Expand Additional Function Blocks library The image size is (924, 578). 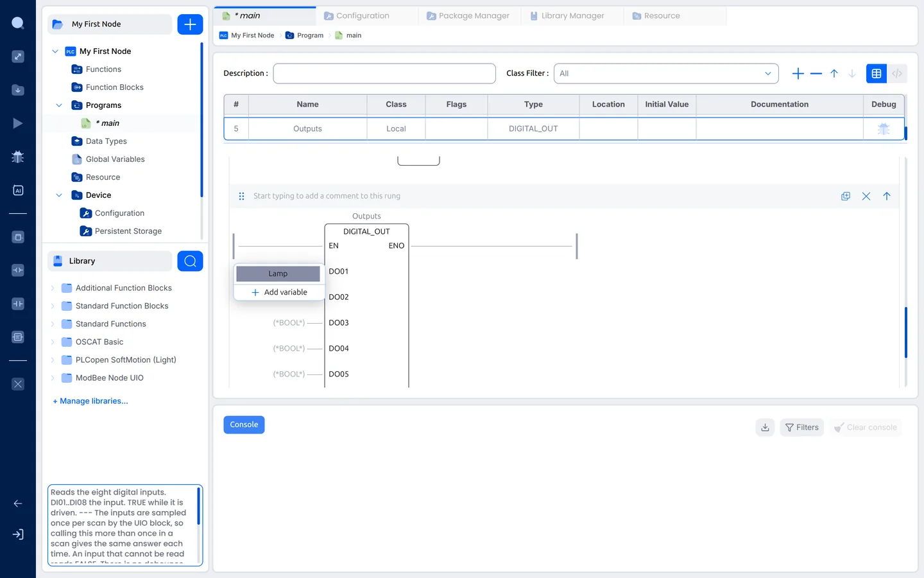pyautogui.click(x=53, y=288)
